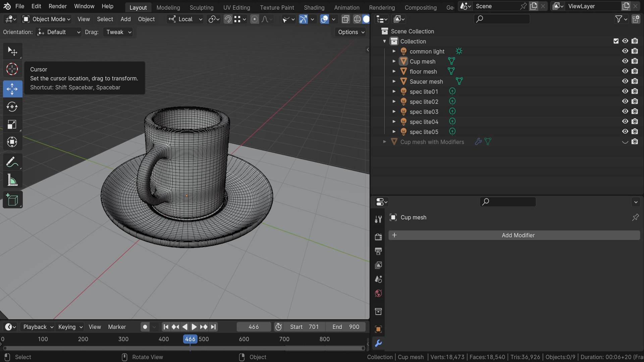The height and width of the screenshot is (362, 644).
Task: Switch to wireframe viewport shading
Action: pos(358,19)
